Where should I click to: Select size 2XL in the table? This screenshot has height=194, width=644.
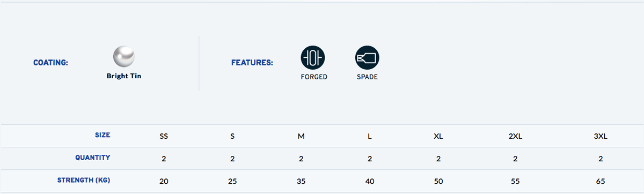click(515, 136)
